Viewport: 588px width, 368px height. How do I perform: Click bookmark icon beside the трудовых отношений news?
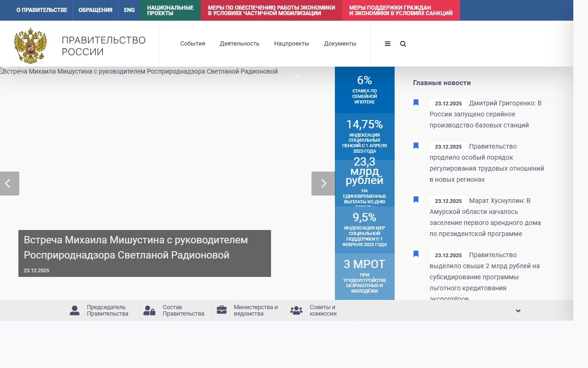pyautogui.click(x=416, y=146)
